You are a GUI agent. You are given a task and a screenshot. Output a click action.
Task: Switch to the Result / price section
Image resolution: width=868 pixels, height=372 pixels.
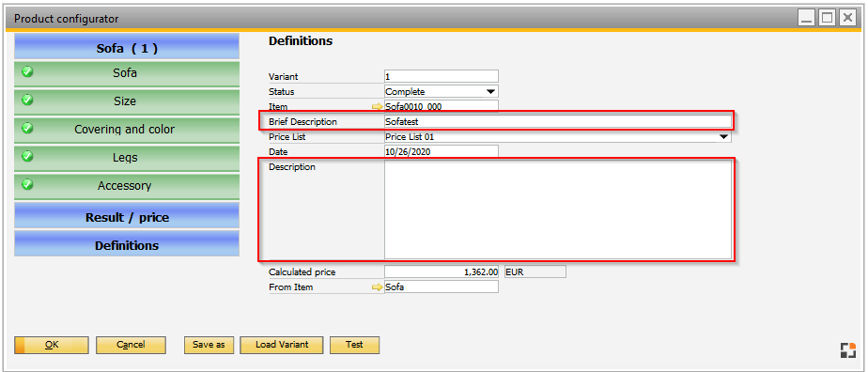coord(127,215)
